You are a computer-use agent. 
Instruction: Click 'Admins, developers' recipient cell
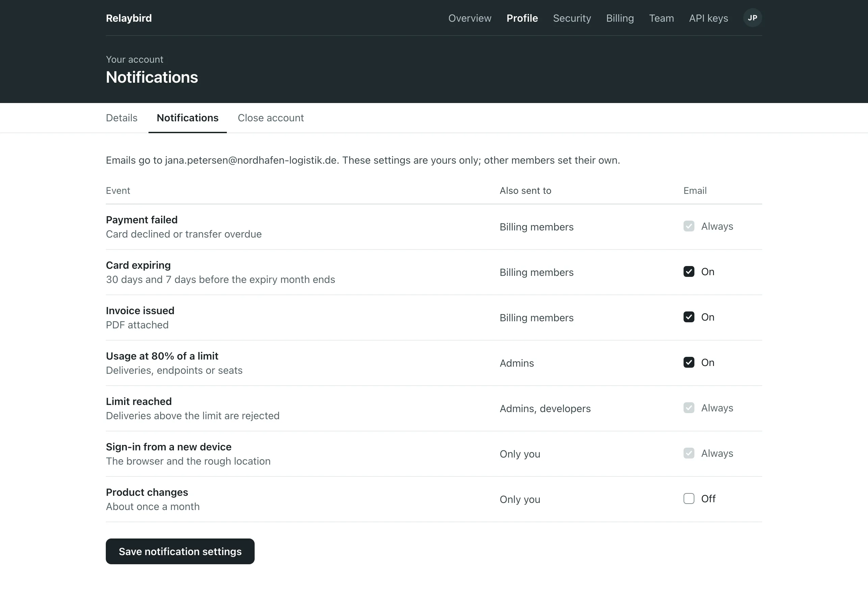(545, 409)
